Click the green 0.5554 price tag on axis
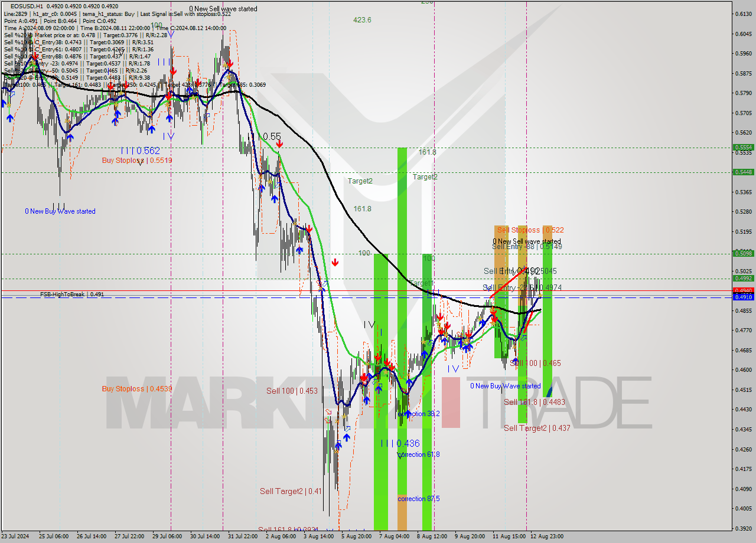The image size is (756, 543). pyautogui.click(x=743, y=148)
